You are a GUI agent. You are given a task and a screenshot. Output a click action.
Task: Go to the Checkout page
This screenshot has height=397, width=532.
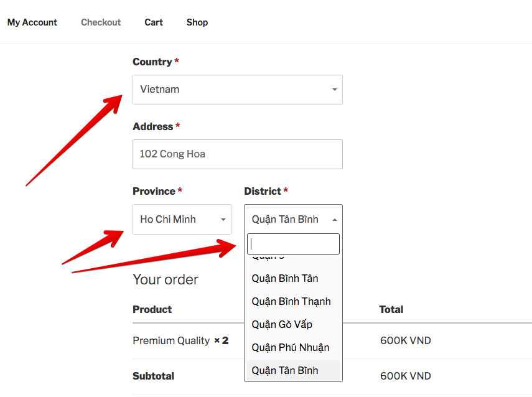pyautogui.click(x=101, y=22)
